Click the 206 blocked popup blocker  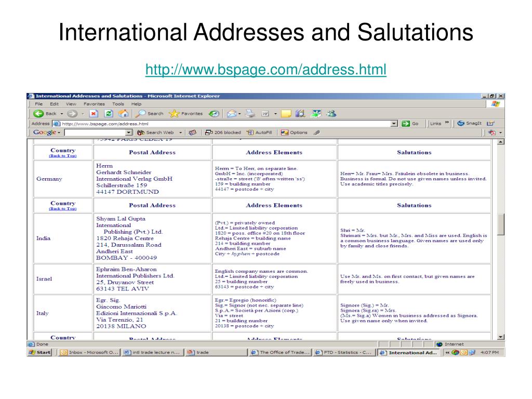pyautogui.click(x=223, y=132)
